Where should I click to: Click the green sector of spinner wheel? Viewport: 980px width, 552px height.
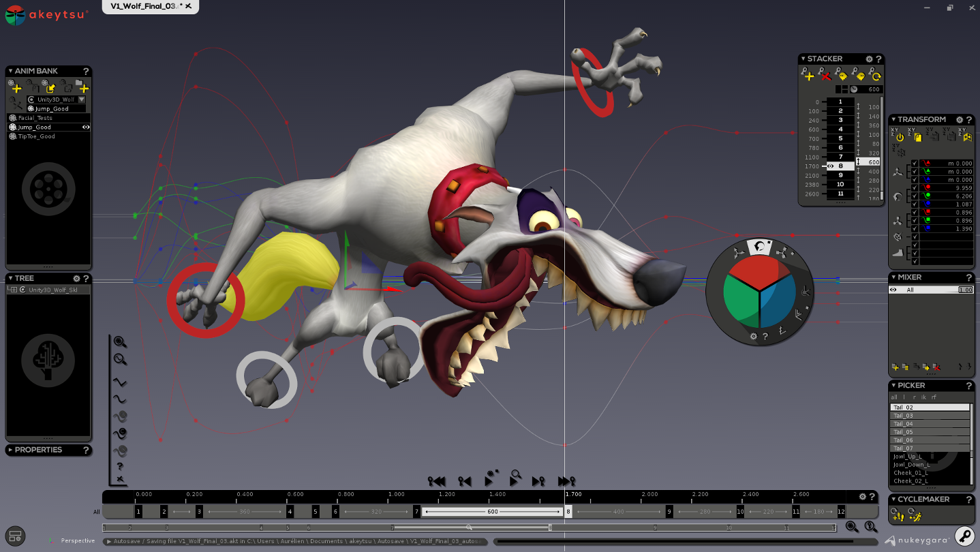click(x=741, y=300)
